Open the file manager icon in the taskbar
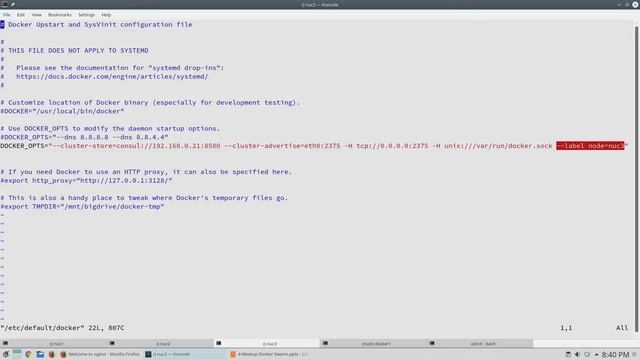This screenshot has height=360, width=640. (40, 354)
